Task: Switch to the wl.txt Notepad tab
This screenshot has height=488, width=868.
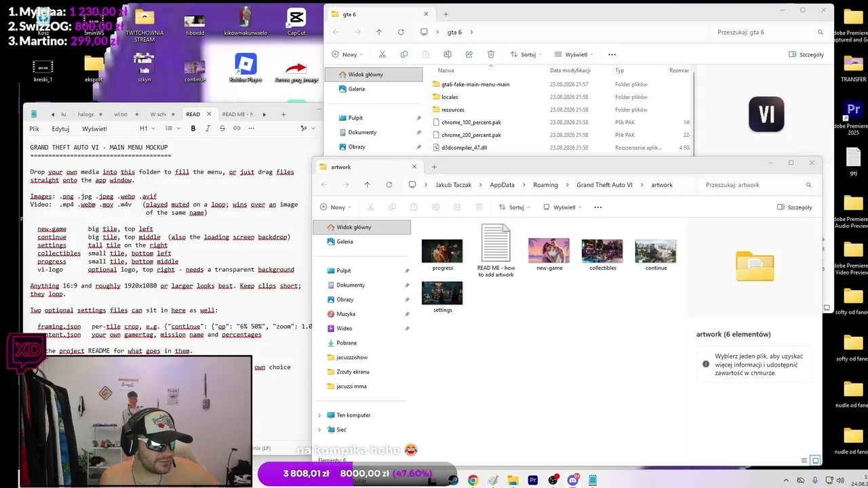Action: (x=121, y=114)
